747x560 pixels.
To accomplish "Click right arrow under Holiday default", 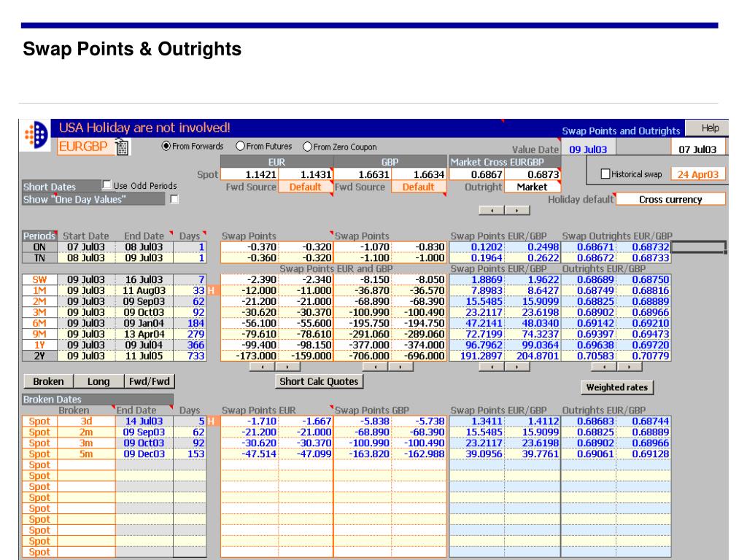I will [517, 210].
